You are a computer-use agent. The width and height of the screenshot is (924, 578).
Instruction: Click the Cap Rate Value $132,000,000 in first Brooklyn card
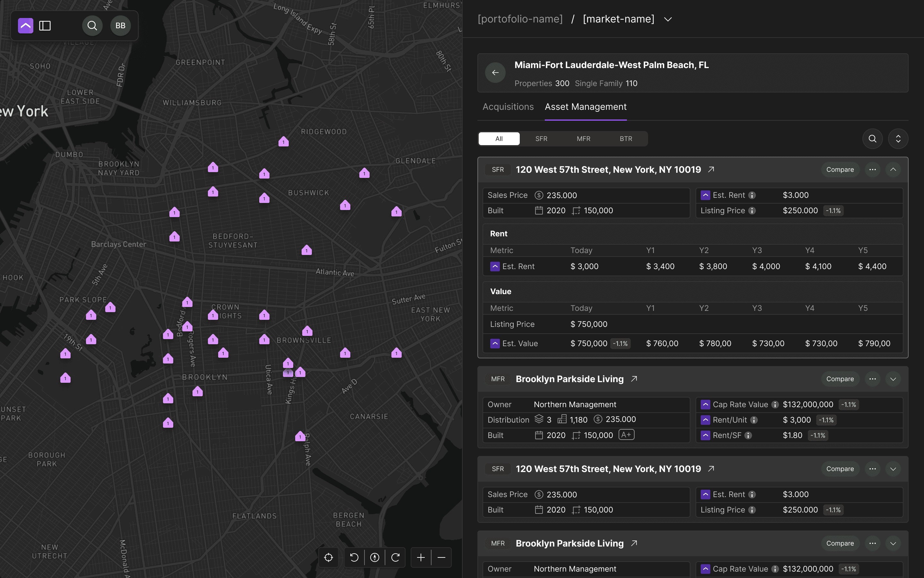coord(808,405)
